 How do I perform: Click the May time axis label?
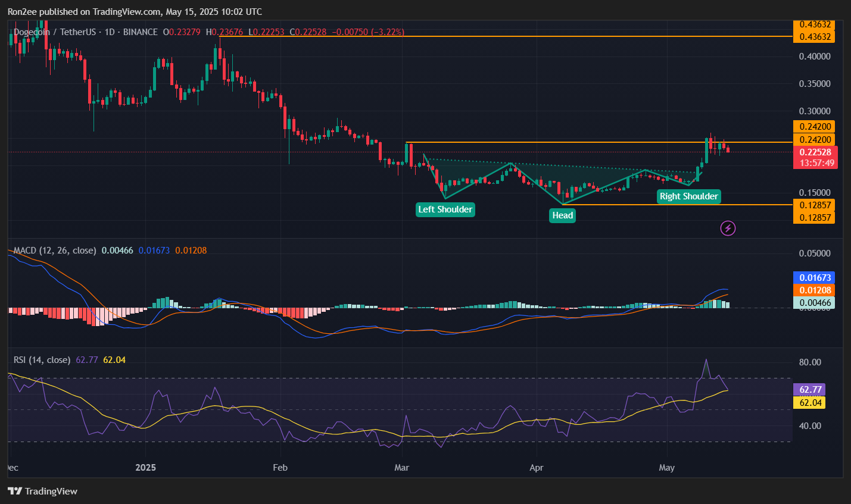[x=667, y=468]
